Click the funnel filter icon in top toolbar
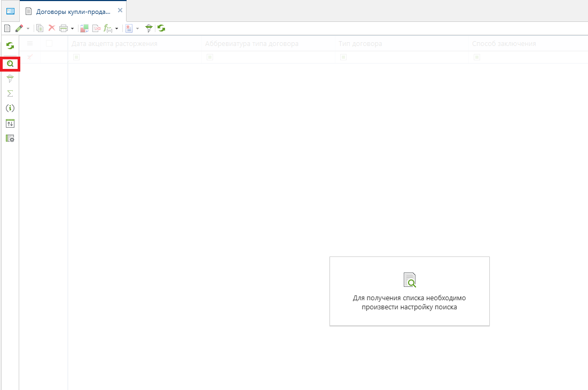 point(149,28)
